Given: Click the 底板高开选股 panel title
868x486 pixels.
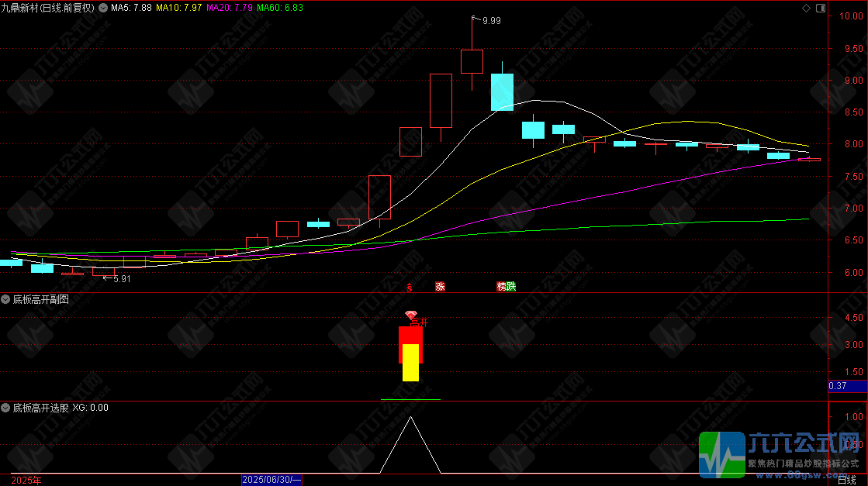Looking at the screenshot, I should 41,408.
